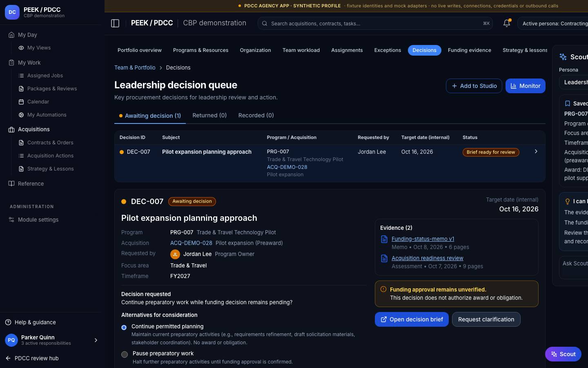The height and width of the screenshot is (368, 588).
Task: Click Request clarification button
Action: point(486,319)
